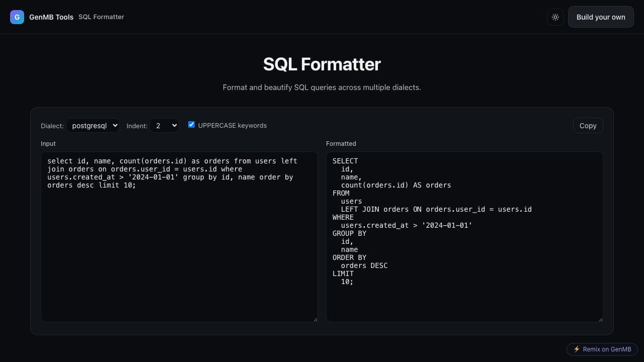Click the 'LEFT JOIN orders ON' output line
The width and height of the screenshot is (644, 362).
[x=436, y=209]
